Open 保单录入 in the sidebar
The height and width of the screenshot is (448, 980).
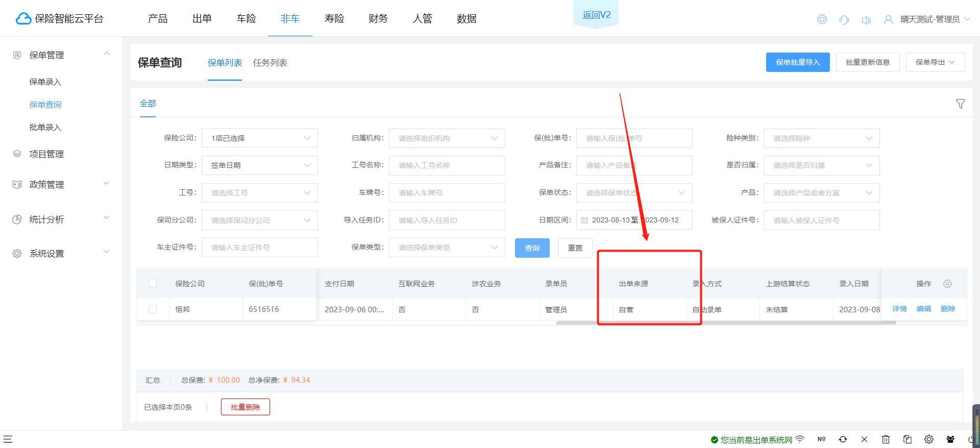point(45,82)
